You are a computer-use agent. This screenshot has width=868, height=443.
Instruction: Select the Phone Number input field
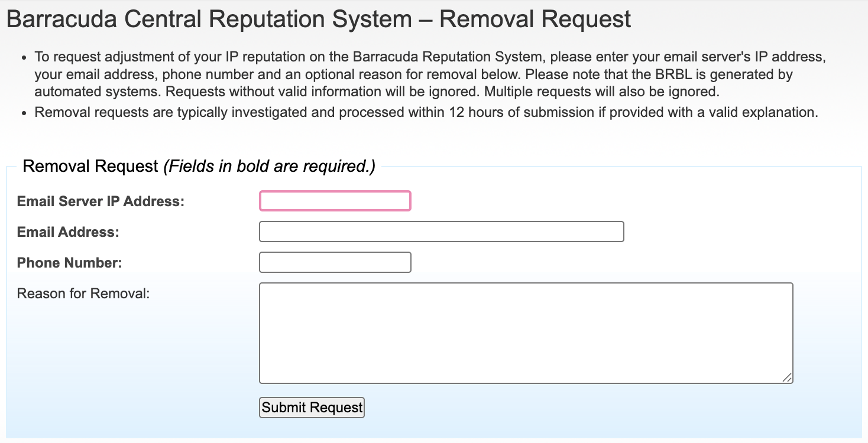[335, 262]
